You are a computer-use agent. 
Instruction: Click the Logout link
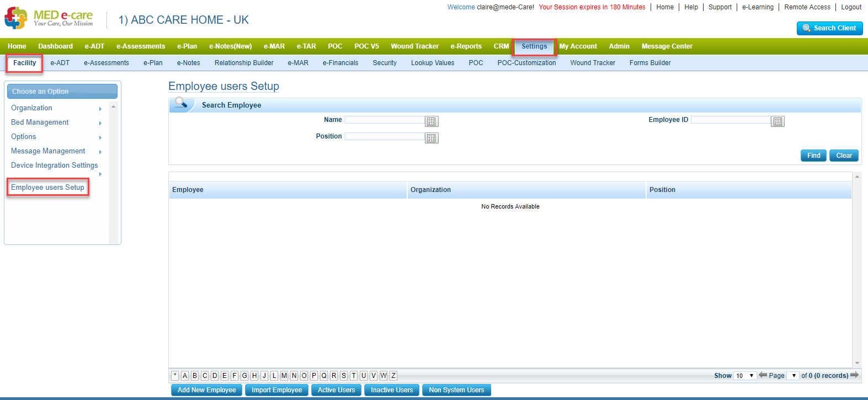[x=851, y=7]
